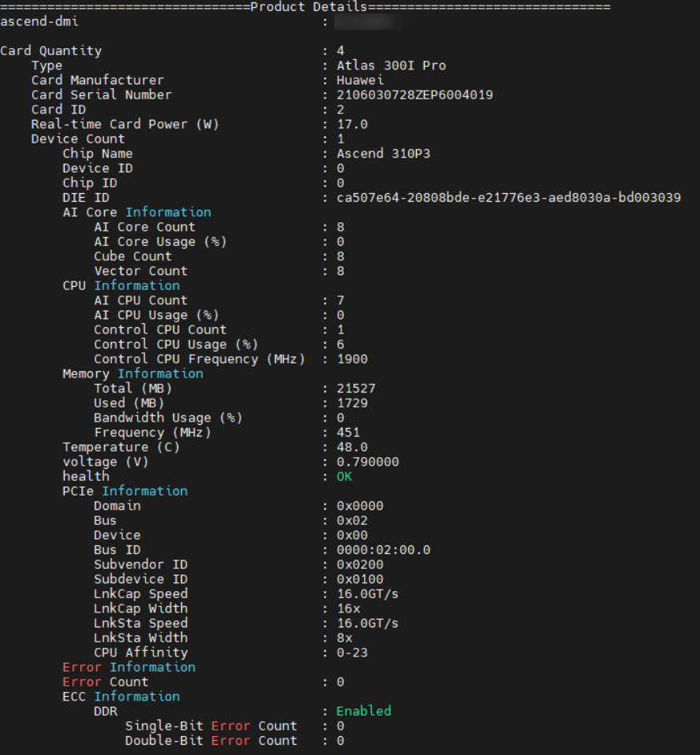Image resolution: width=700 pixels, height=755 pixels.
Task: Select the LnkSta Width value '8x'
Action: click(x=344, y=638)
